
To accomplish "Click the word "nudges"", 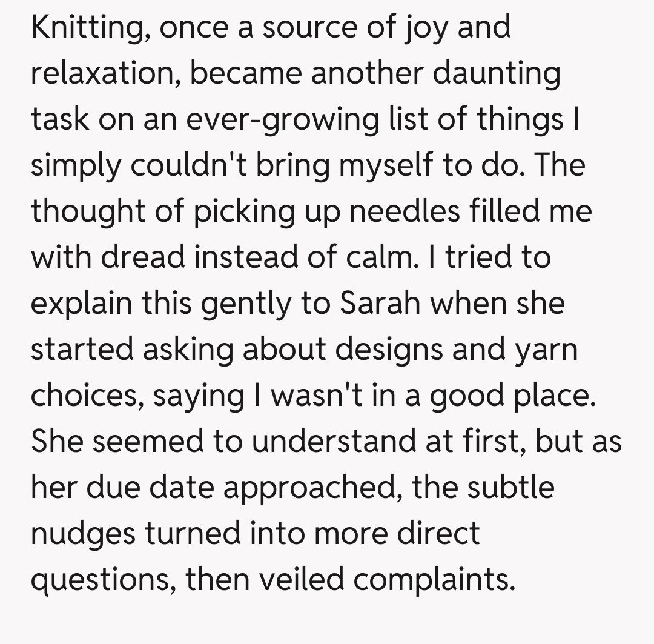I will (84, 533).
